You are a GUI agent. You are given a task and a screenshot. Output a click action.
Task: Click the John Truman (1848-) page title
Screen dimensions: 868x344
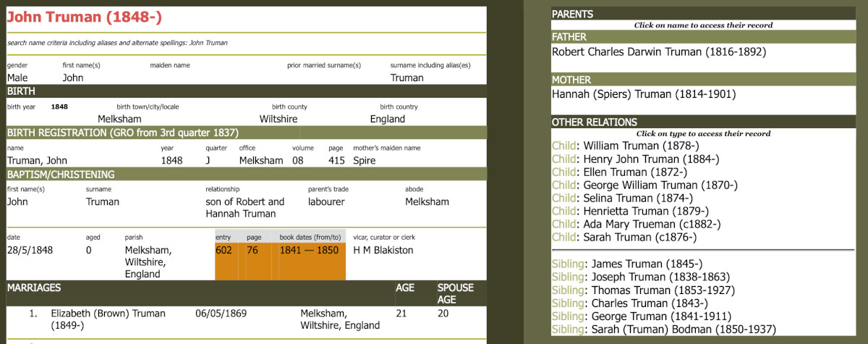point(77,17)
